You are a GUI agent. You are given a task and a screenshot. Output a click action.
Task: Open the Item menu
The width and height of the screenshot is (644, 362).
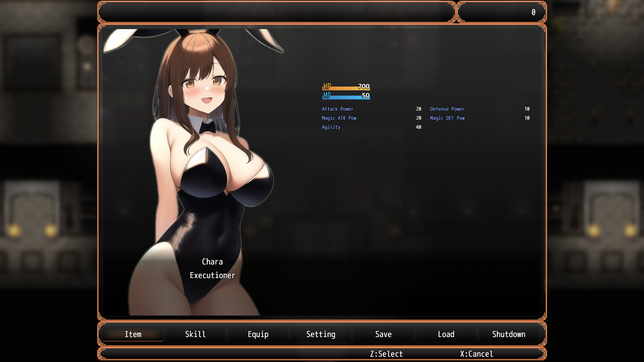[x=133, y=334]
